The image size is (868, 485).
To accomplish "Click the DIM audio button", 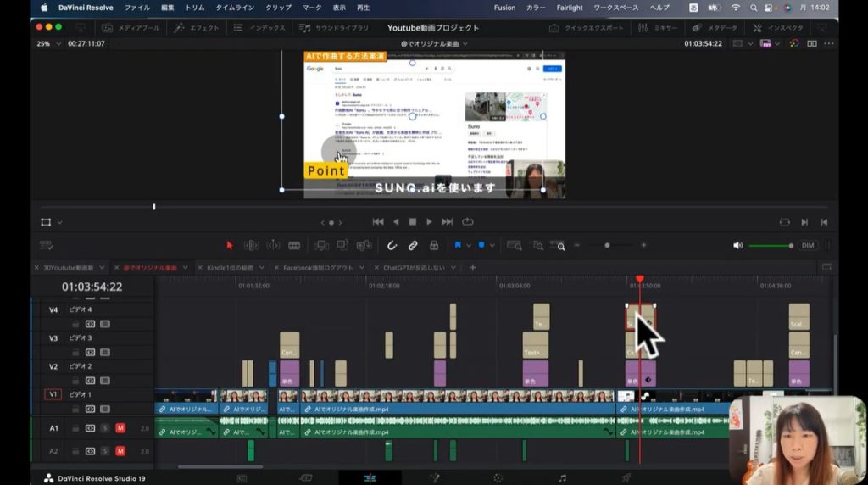I will (x=808, y=246).
